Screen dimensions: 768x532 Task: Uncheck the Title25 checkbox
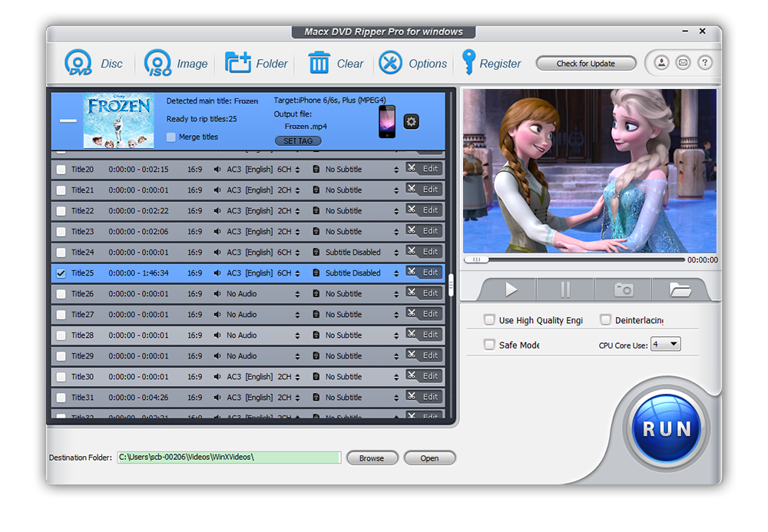pos(61,273)
